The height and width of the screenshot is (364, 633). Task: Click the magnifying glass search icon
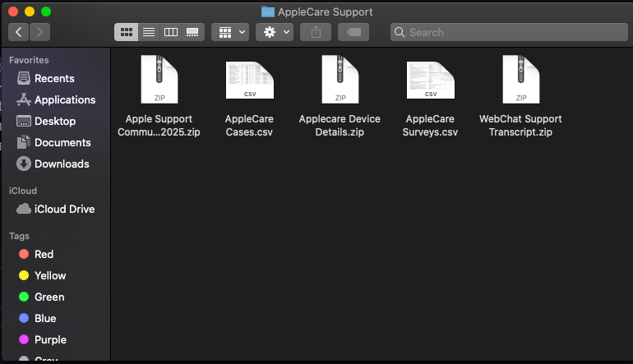coord(400,32)
